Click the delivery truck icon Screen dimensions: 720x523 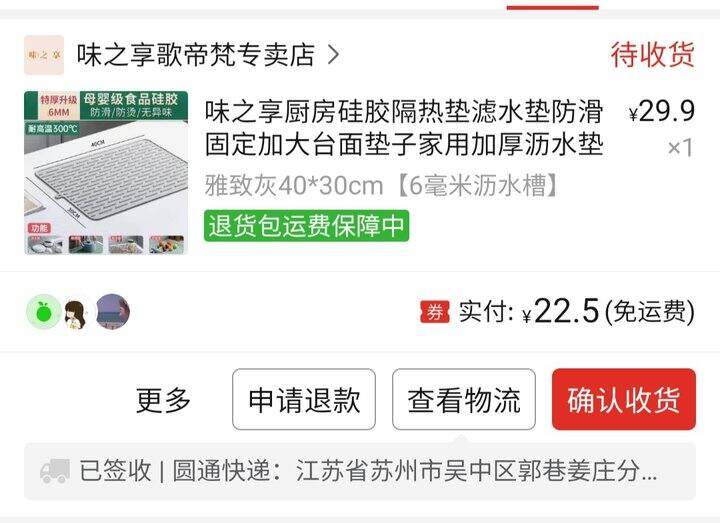(x=55, y=471)
